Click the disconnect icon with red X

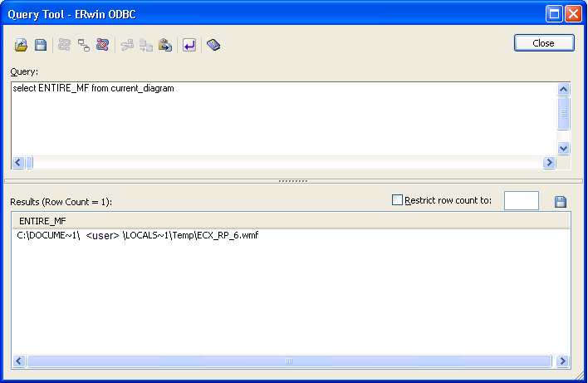coord(102,45)
